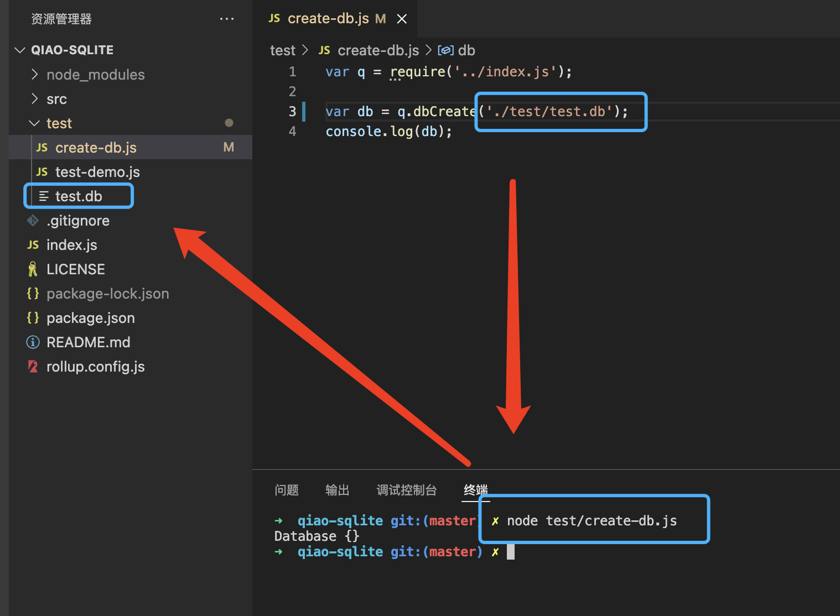Collapse the QIAO-SQLITE root folder
Image resolution: width=840 pixels, height=616 pixels.
coord(20,50)
